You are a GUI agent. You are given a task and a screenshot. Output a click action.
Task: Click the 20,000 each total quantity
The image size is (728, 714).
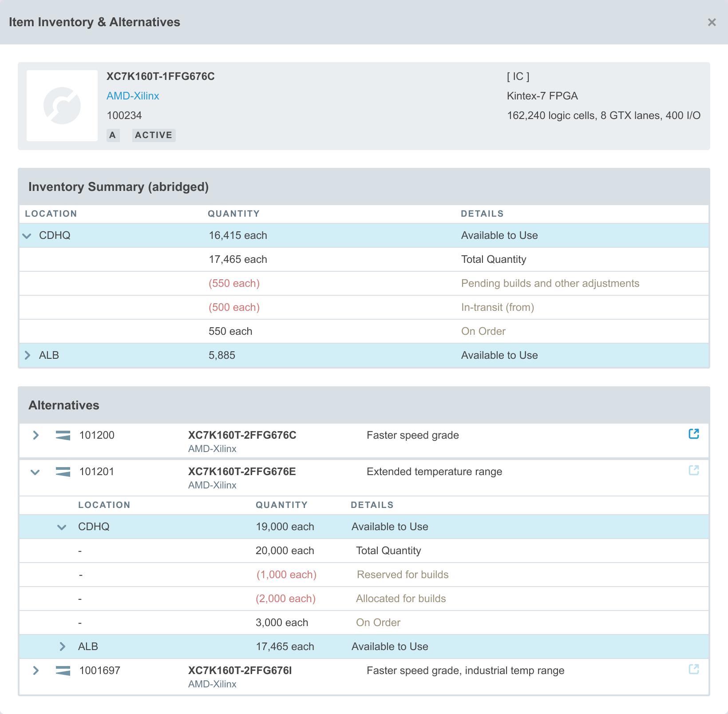point(285,551)
